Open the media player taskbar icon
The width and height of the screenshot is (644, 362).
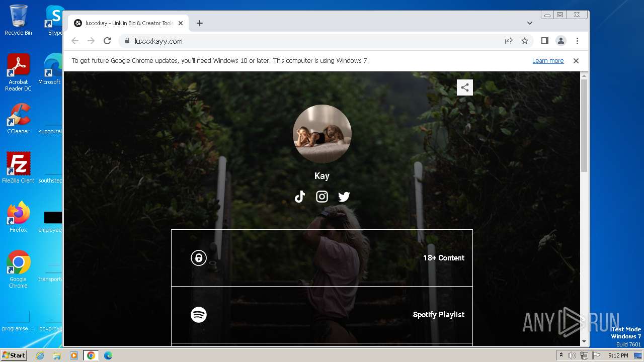pos(74,355)
